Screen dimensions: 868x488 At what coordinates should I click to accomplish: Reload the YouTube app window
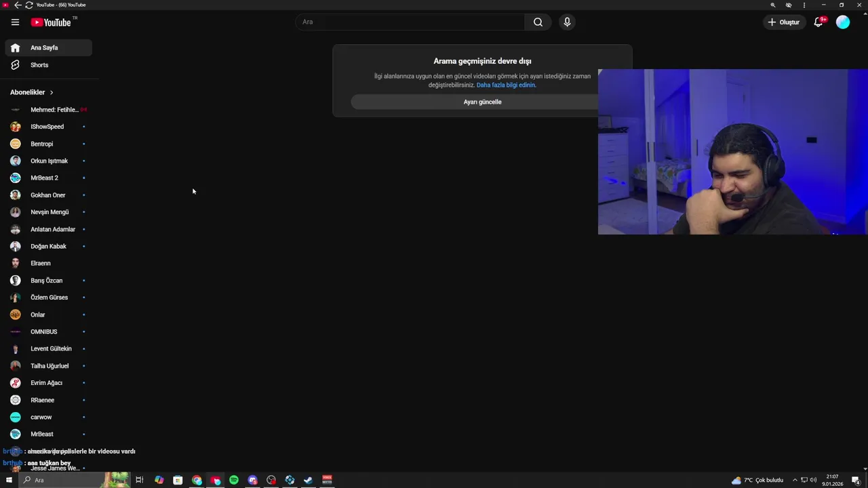point(28,5)
